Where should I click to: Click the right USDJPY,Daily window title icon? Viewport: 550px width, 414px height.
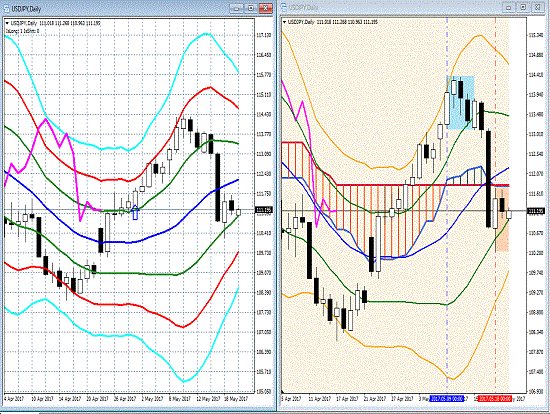click(284, 7)
